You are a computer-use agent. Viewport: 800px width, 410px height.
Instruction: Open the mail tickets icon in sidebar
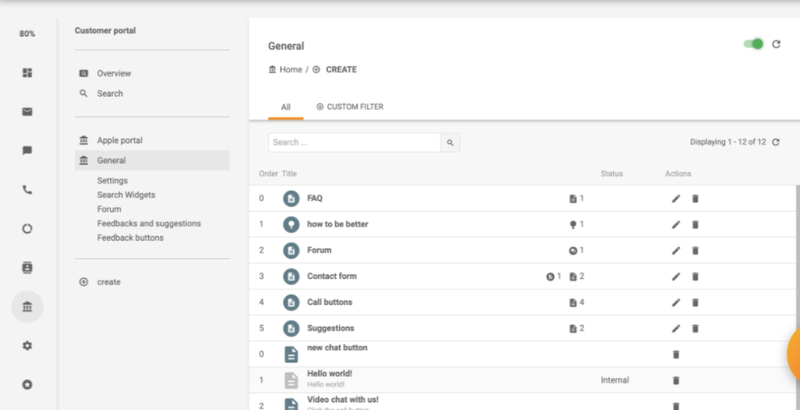click(27, 112)
